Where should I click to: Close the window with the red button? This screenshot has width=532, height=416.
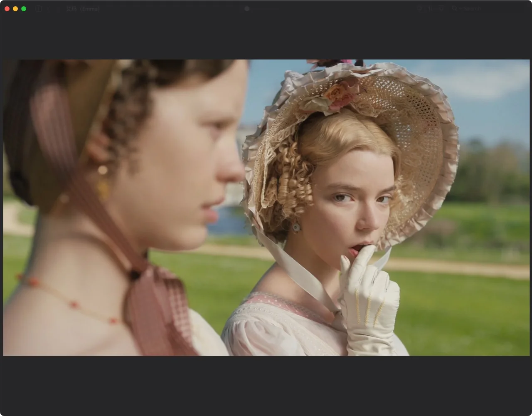[7, 9]
